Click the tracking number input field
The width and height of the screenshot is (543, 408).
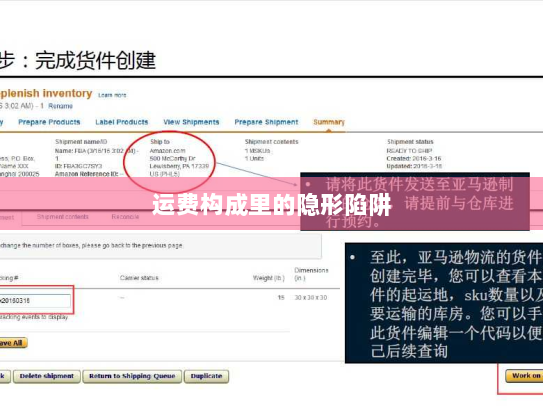(x=35, y=301)
